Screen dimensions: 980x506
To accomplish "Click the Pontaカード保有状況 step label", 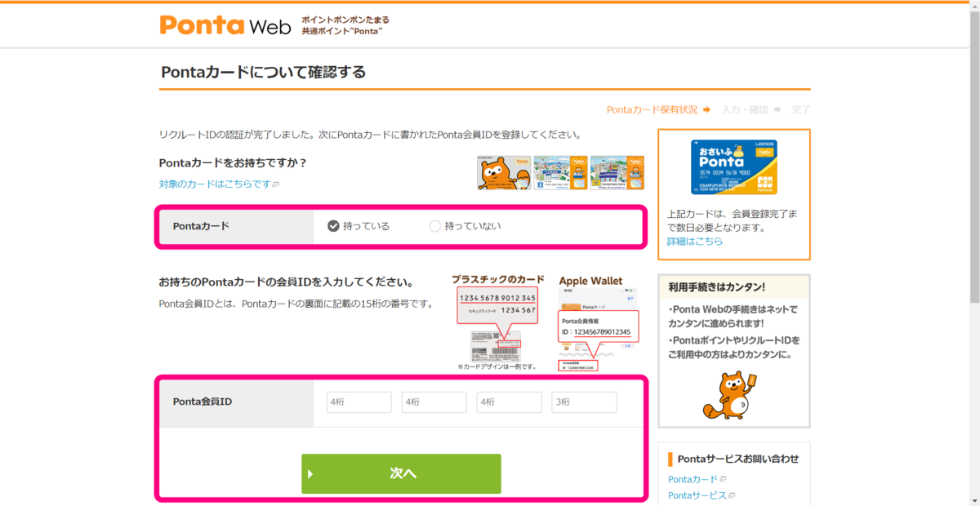I will (652, 109).
